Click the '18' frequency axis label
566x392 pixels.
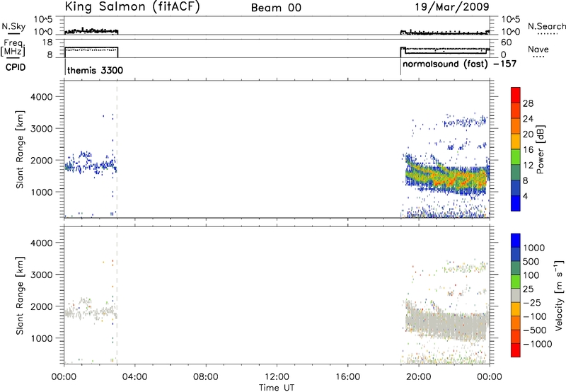point(47,42)
